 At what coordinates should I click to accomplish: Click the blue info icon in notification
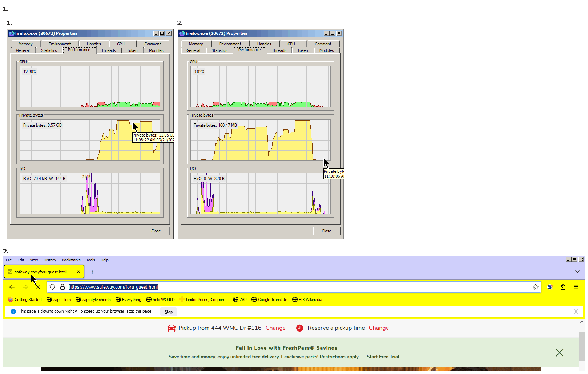pos(13,312)
